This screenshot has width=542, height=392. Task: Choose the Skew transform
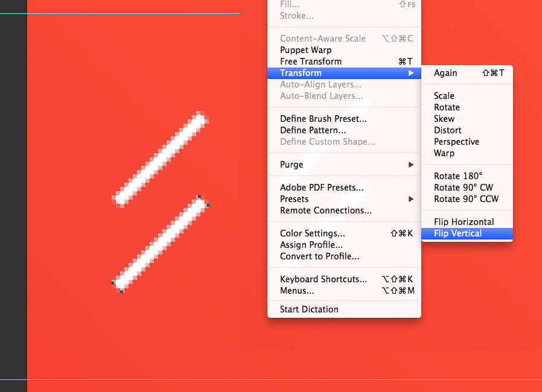[x=442, y=118]
